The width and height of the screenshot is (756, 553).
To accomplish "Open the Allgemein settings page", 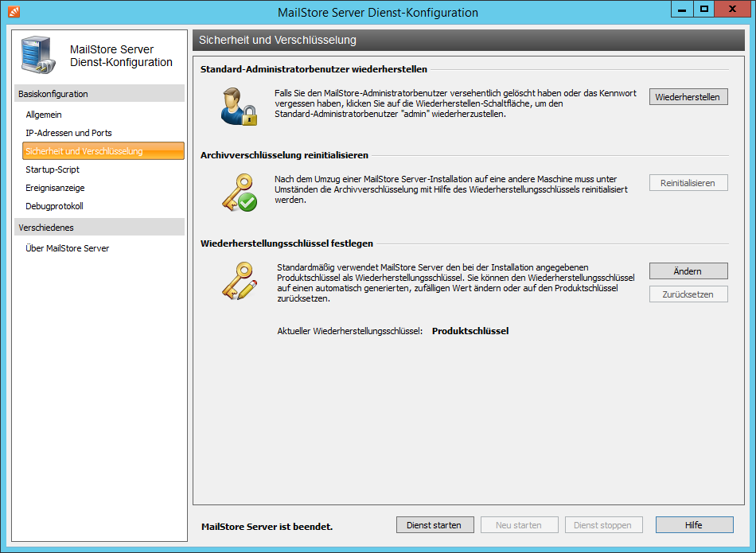I will [x=44, y=115].
